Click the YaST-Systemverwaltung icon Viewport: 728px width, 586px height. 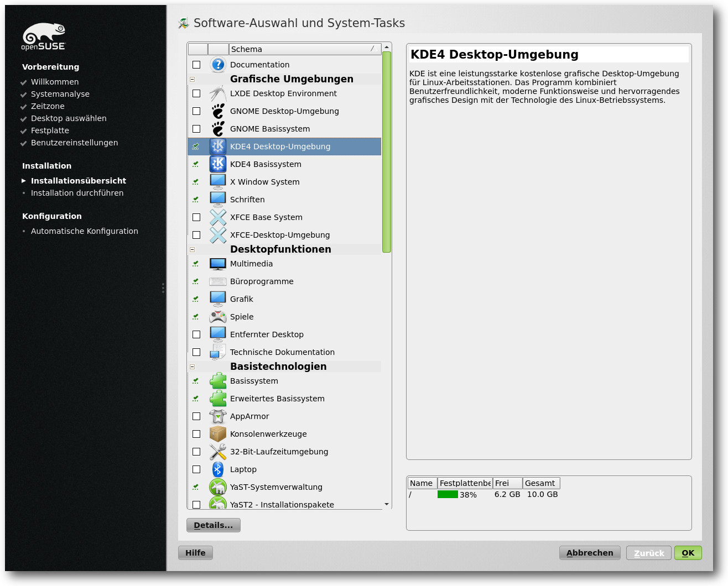(x=218, y=487)
